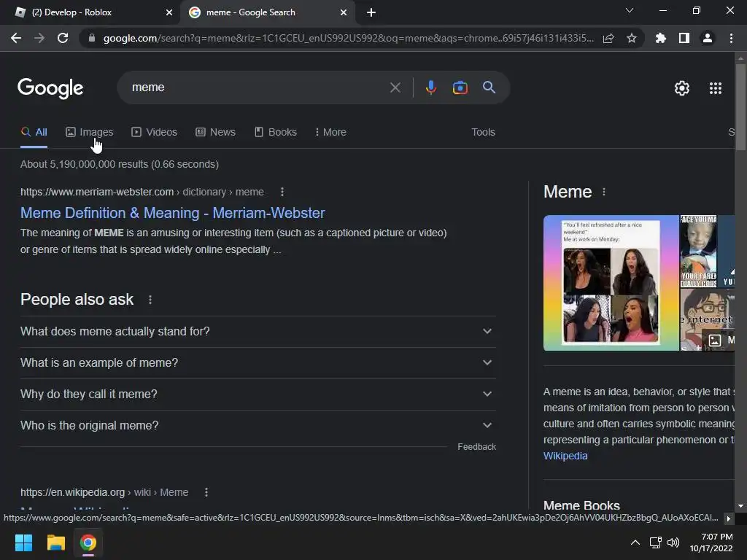Viewport: 747px width, 560px height.
Task: Open Meme Definition & Meaning - Merriam-Webster link
Action: click(172, 213)
